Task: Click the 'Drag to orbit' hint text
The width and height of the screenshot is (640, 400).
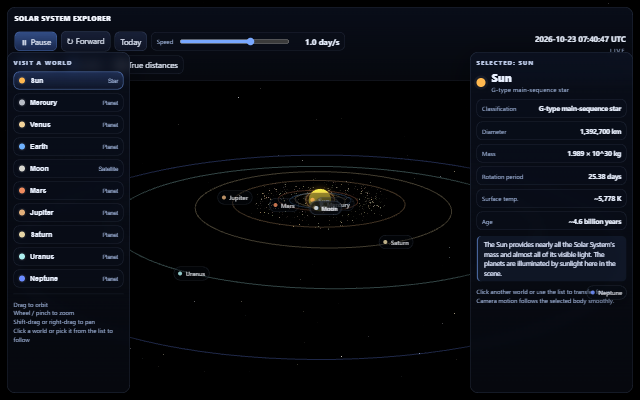Action: click(31, 304)
